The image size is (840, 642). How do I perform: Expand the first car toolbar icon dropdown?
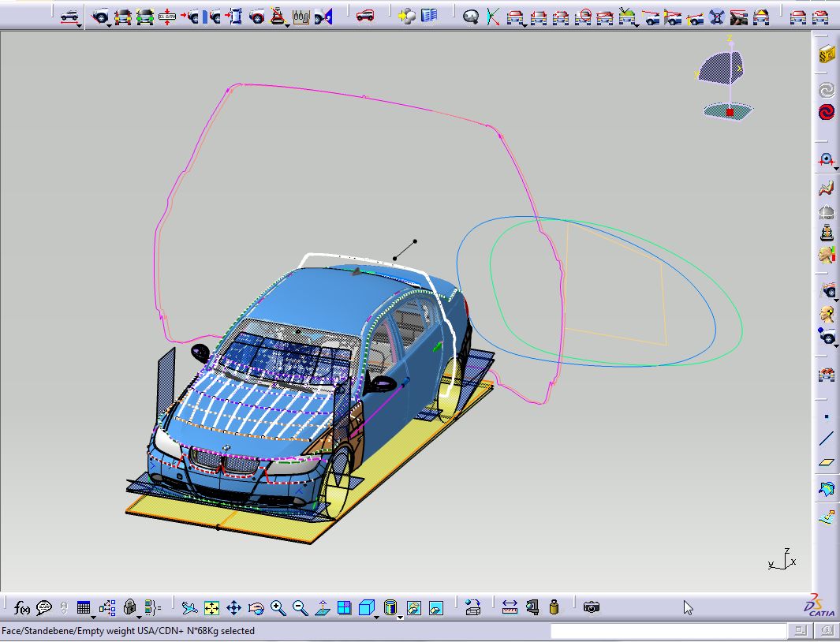pyautogui.click(x=80, y=25)
